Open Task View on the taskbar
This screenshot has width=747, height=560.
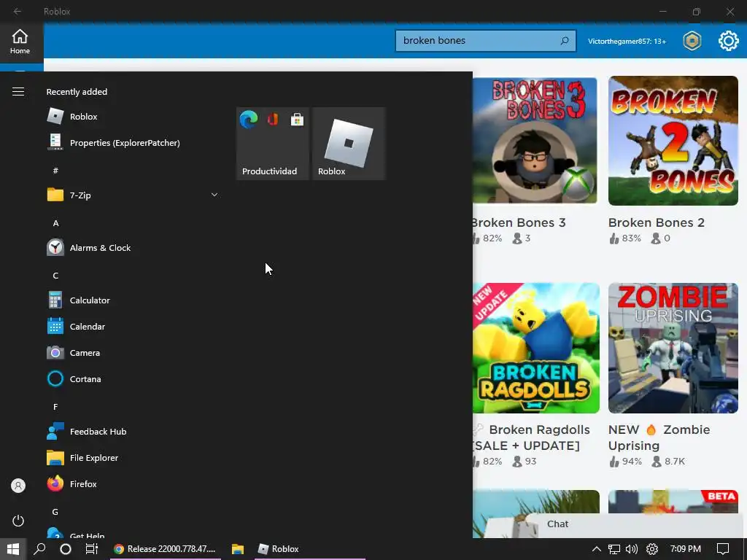(91, 549)
